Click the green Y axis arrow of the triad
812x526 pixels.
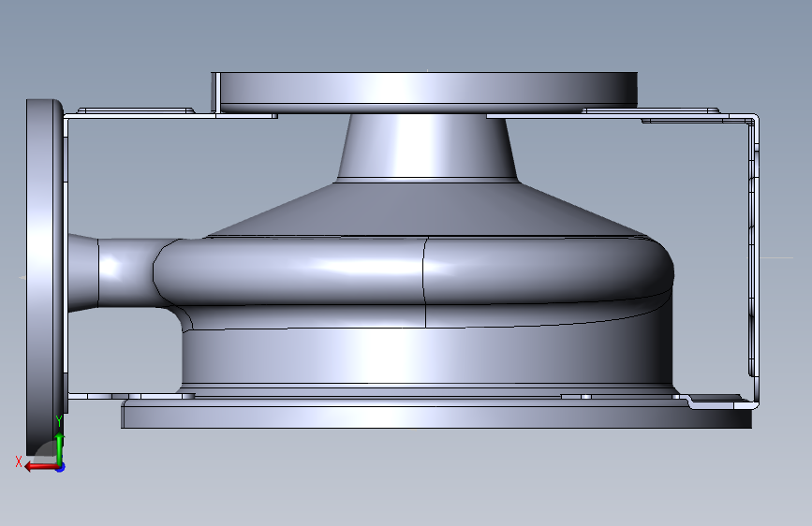(x=60, y=447)
